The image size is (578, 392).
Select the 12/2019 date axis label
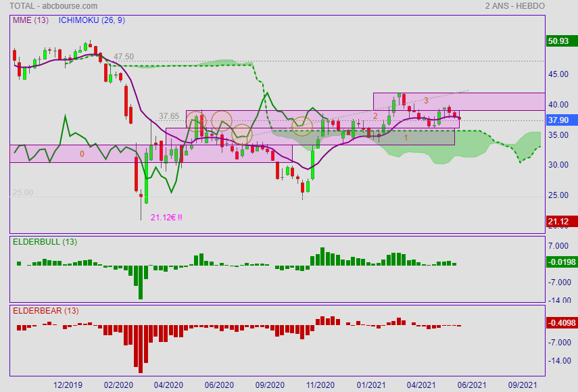(68, 385)
